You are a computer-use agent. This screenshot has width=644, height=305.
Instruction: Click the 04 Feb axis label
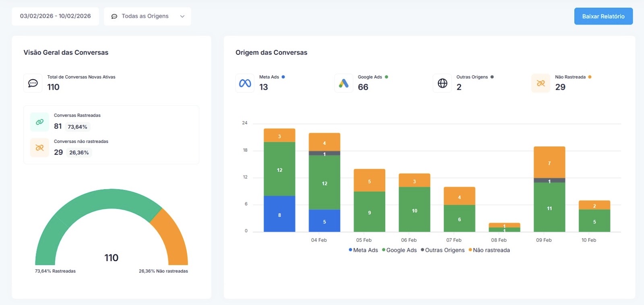click(x=319, y=240)
